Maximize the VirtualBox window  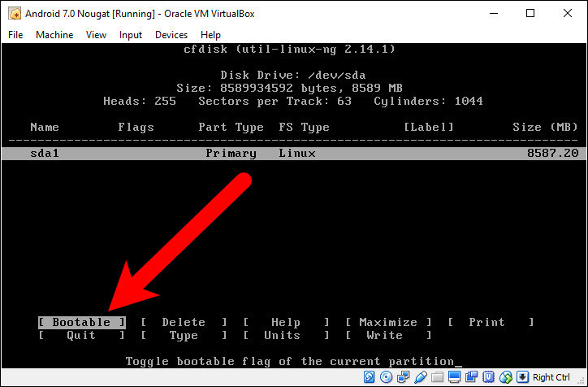coord(530,14)
